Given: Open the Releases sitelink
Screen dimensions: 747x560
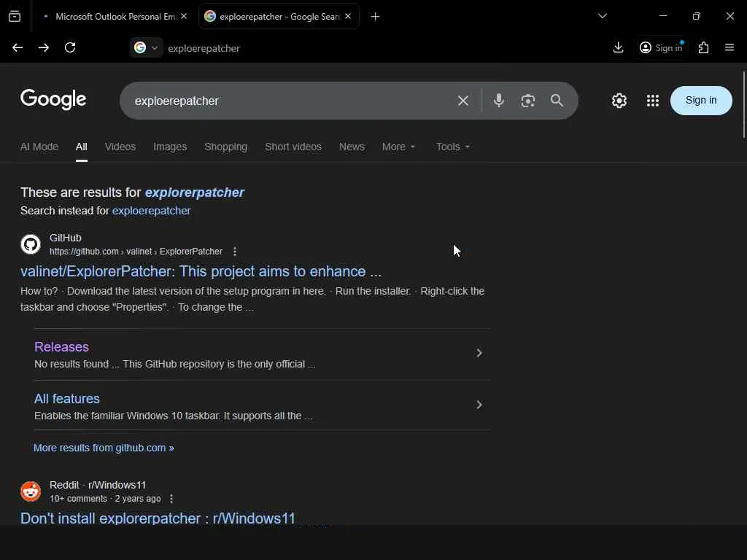Looking at the screenshot, I should click(x=61, y=346).
